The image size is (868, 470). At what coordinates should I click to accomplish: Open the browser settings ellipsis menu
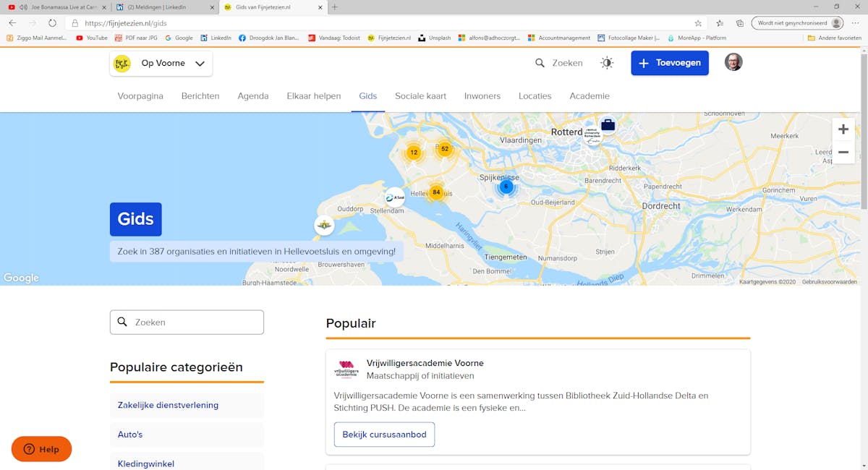[855, 23]
